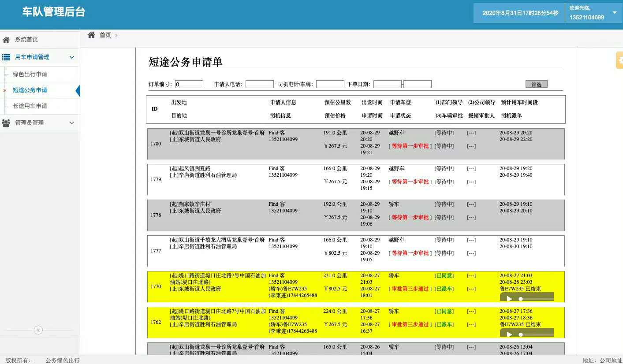Open 长途用车申请 in the sidebar
This screenshot has width=623, height=364.
pyautogui.click(x=30, y=106)
